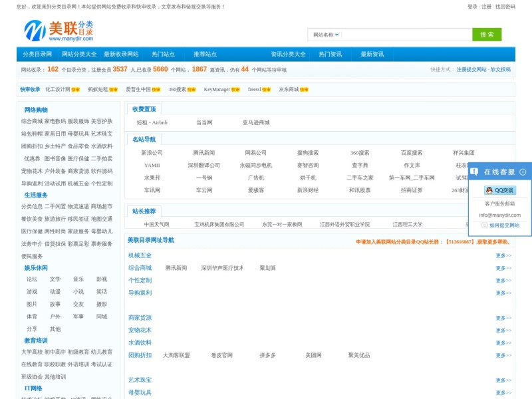Viewport: 532px width, 399px height.
Task: Open the 综合商城 sidebar category
Action: click(32, 122)
